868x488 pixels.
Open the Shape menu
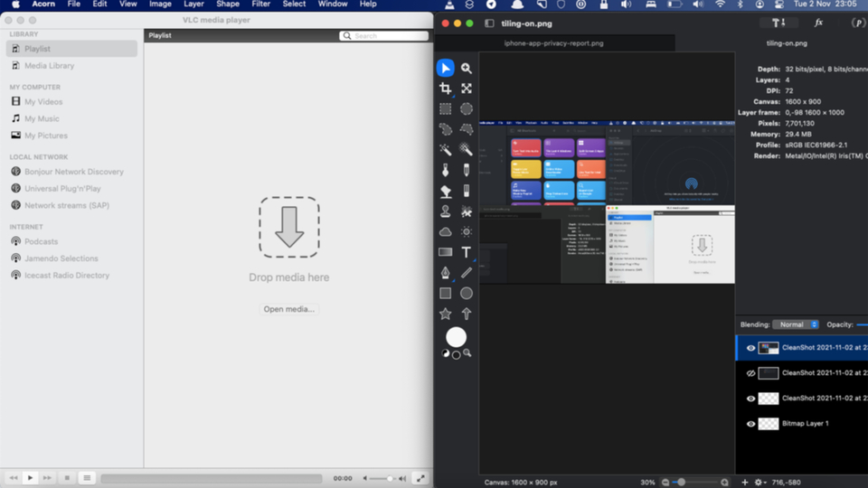click(x=228, y=5)
